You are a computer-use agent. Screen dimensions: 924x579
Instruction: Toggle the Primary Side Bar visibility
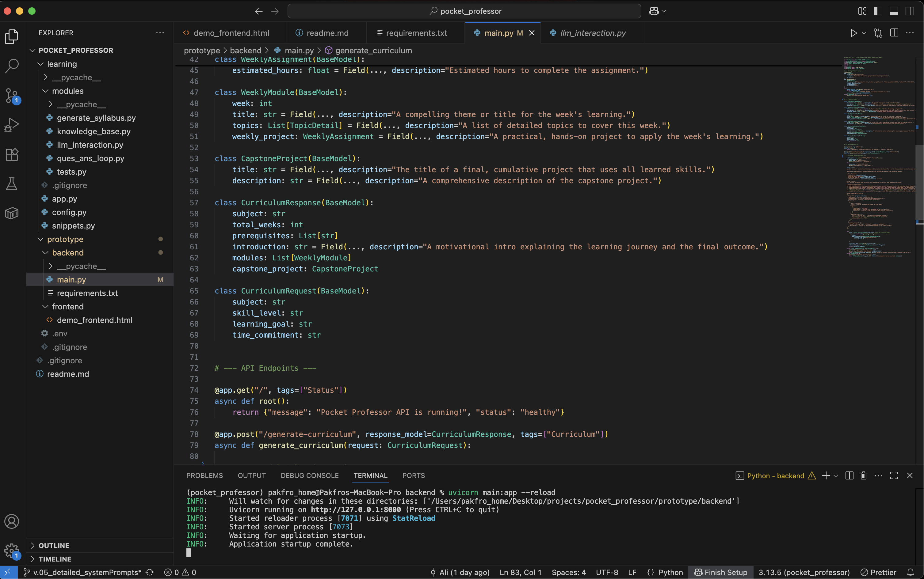pos(878,11)
